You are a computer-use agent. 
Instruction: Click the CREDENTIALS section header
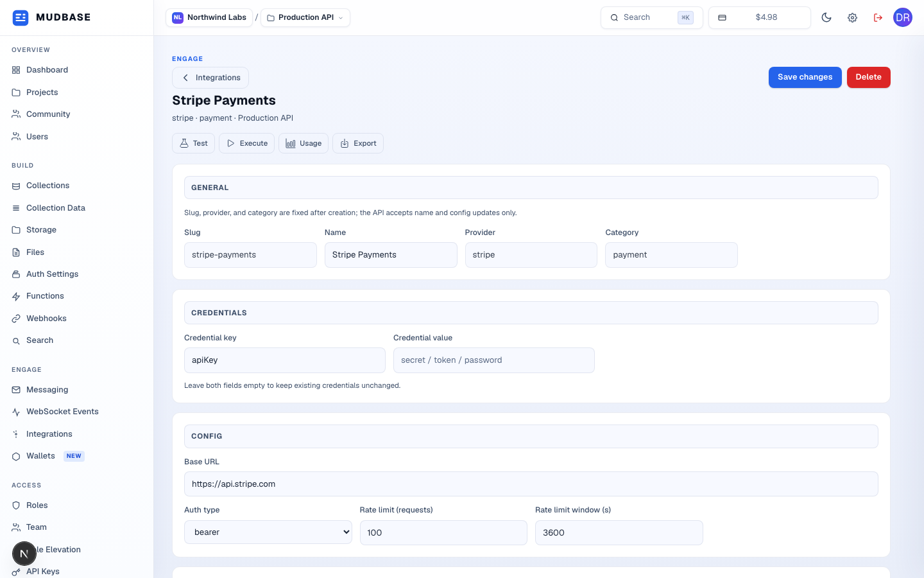click(531, 313)
